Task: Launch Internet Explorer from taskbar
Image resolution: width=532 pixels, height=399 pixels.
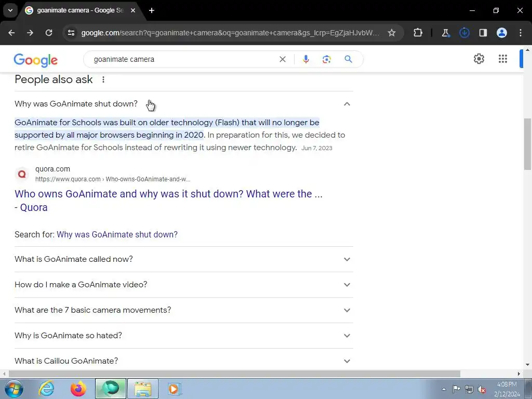Action: tap(46, 389)
